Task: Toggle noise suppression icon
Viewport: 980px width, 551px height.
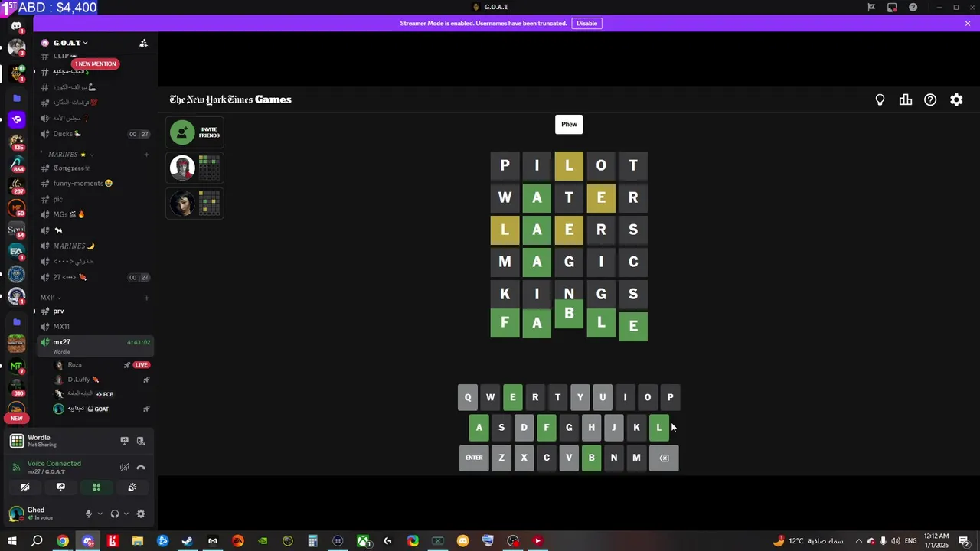Action: tap(124, 467)
